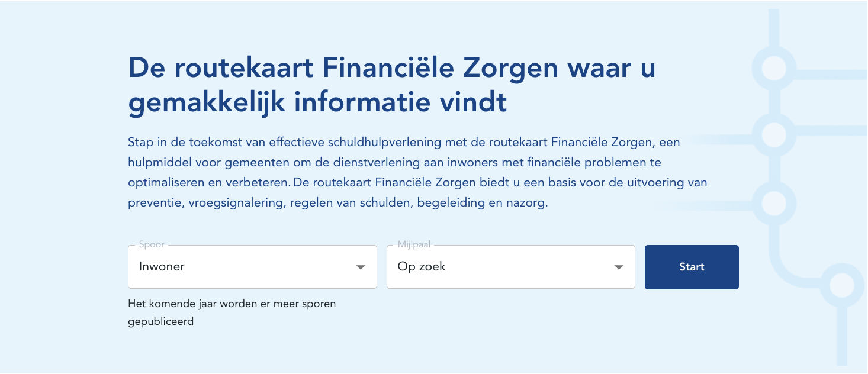Click the selected value "Inwoner"
Screen dimensions: 868x374
click(162, 267)
